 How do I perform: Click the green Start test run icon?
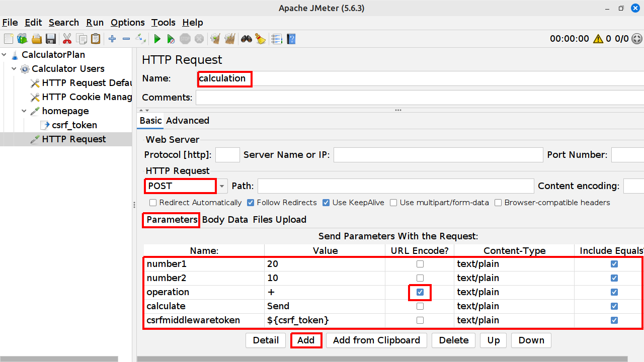tap(157, 39)
